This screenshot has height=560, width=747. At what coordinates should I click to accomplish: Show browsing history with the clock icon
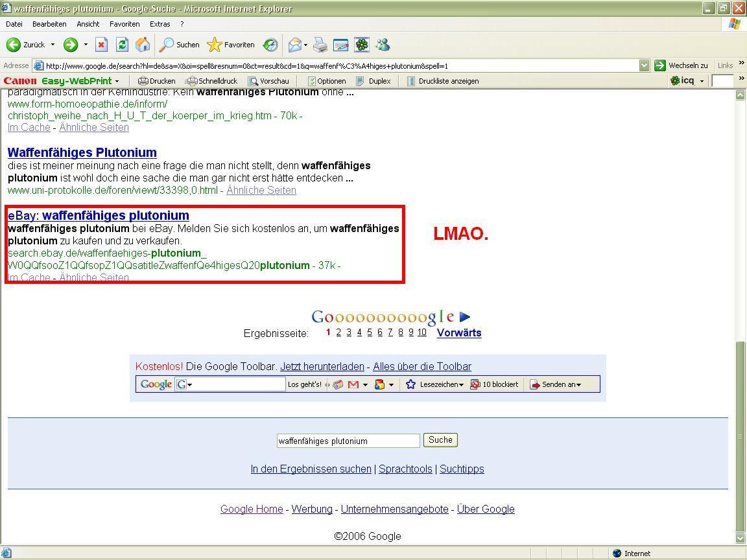click(270, 45)
